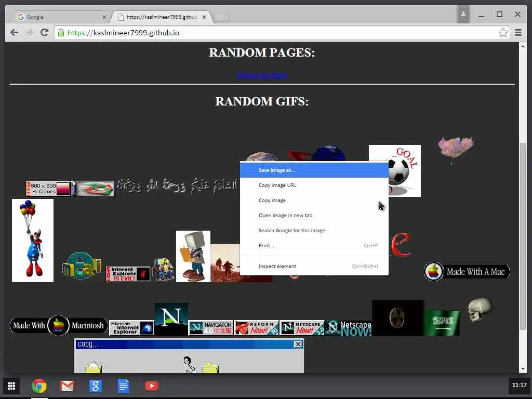Click the green flag GIF
This screenshot has width=532, height=399.
point(442,323)
